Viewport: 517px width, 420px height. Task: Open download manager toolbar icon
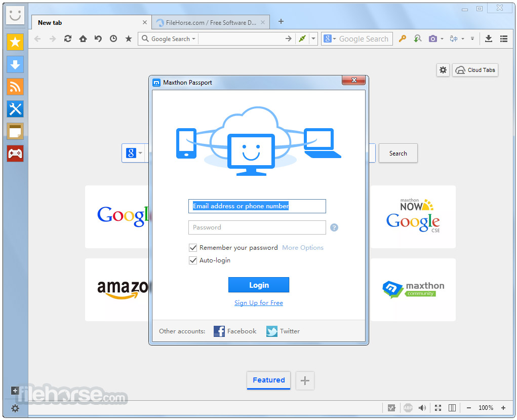[489, 39]
